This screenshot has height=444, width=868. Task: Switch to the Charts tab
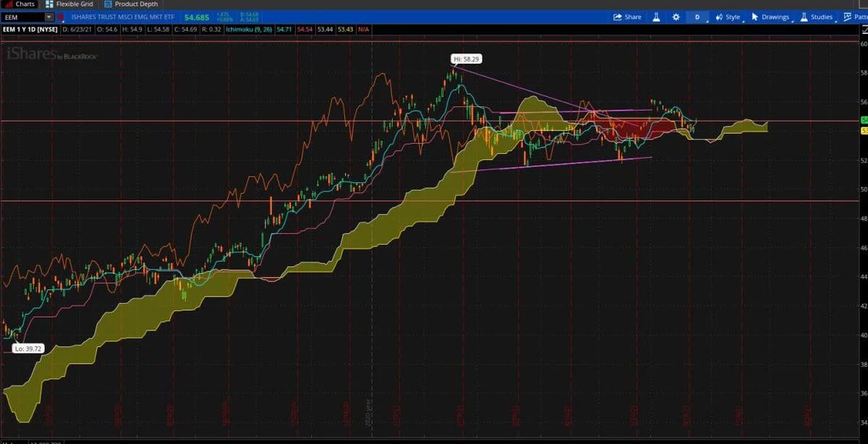point(19,4)
